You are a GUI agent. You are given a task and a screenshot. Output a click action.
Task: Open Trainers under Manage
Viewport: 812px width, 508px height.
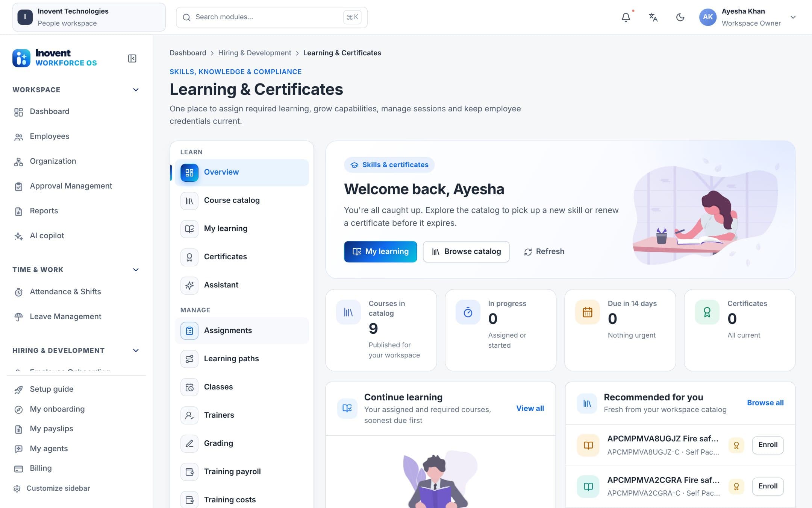242,415
